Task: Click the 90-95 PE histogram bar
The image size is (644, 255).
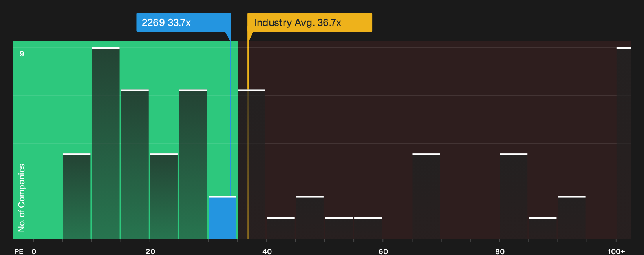Action: [572, 217]
